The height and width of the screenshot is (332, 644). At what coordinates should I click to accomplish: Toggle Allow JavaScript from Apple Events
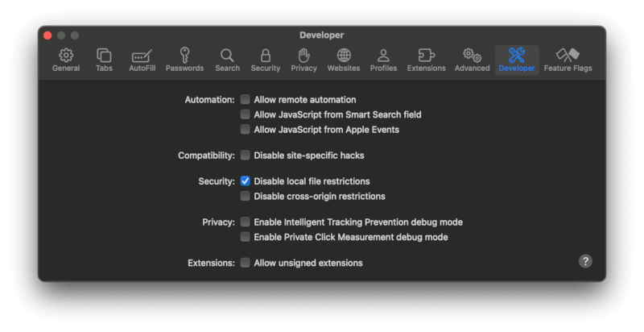pyautogui.click(x=246, y=129)
